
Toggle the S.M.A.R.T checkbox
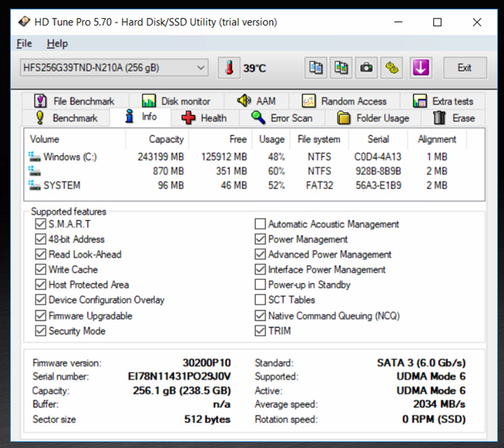[40, 224]
